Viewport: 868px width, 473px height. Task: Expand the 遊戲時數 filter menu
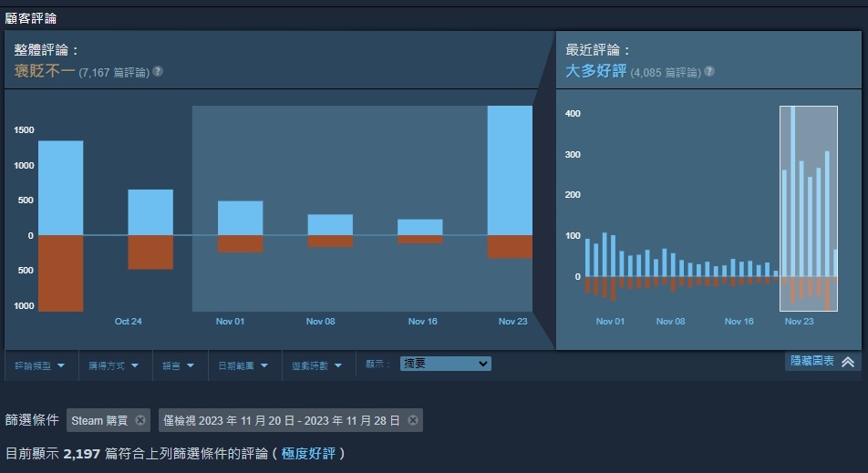click(316, 365)
